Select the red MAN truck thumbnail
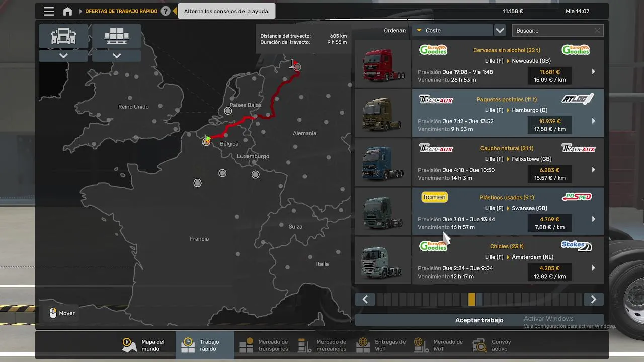This screenshot has width=644, height=362. [383, 64]
